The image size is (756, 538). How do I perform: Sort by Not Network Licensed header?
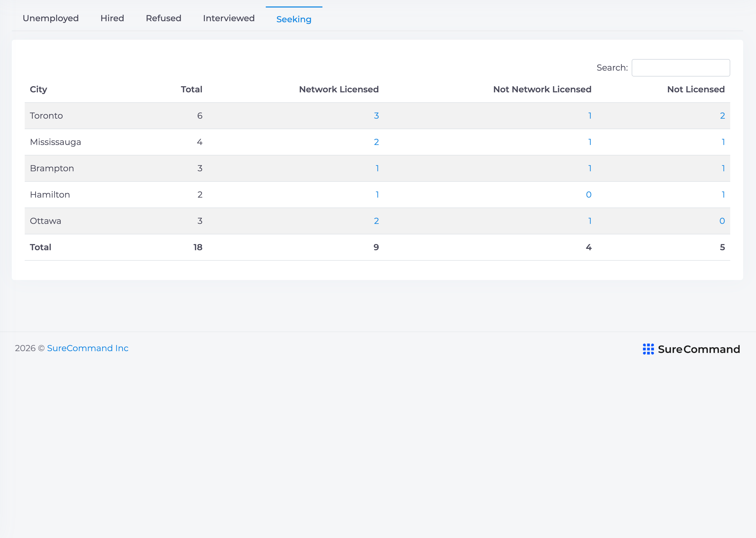pyautogui.click(x=542, y=89)
